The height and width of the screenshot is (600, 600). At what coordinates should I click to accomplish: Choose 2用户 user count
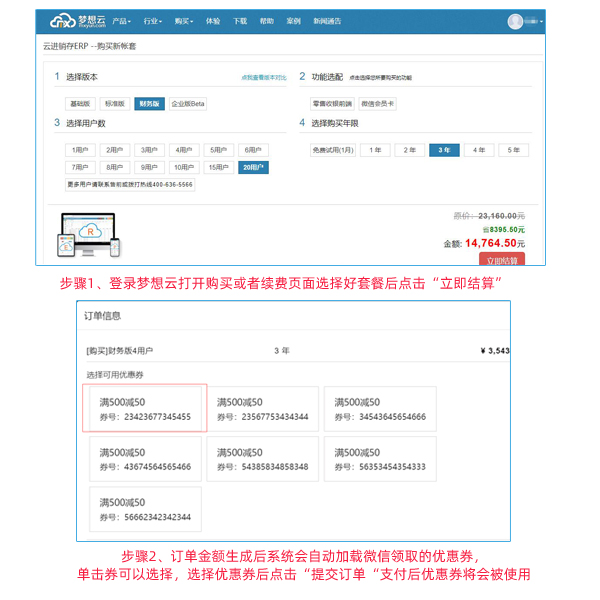coord(115,150)
